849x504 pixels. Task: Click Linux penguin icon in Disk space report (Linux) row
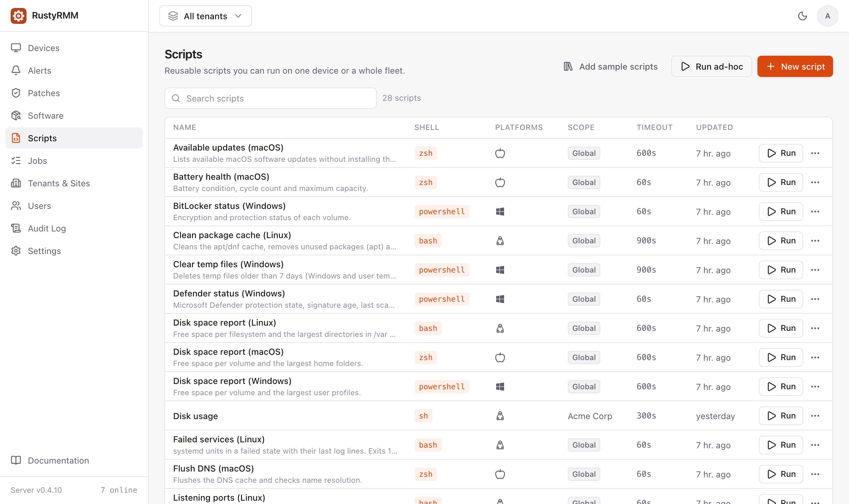pyautogui.click(x=500, y=328)
